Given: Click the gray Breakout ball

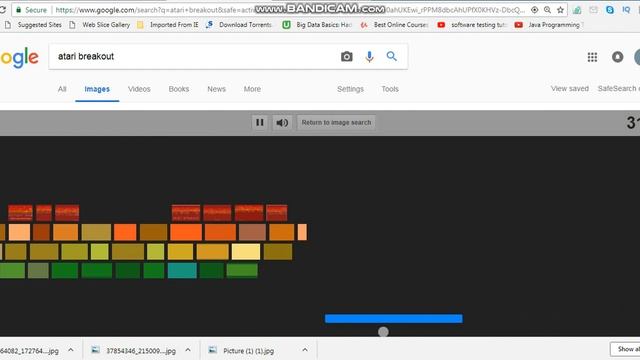Looking at the screenshot, I should tap(383, 332).
